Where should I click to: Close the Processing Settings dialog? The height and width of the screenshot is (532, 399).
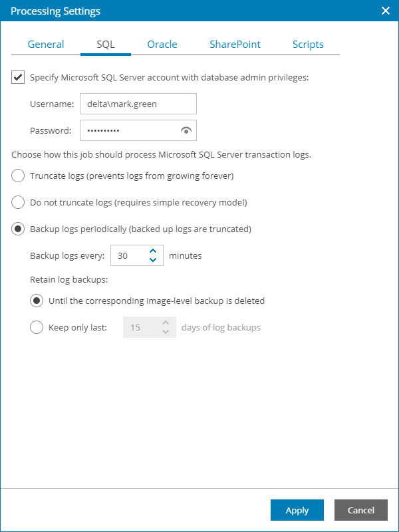(384, 11)
